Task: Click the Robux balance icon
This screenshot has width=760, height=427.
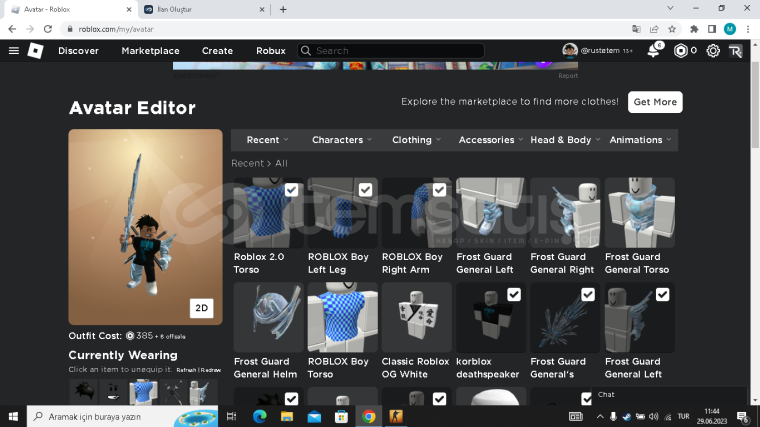Action: click(x=681, y=50)
